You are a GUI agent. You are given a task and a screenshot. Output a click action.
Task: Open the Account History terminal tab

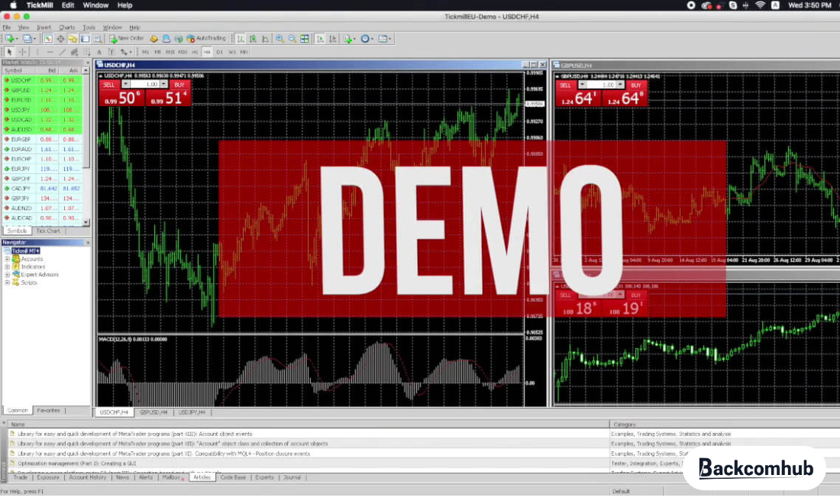pos(87,478)
